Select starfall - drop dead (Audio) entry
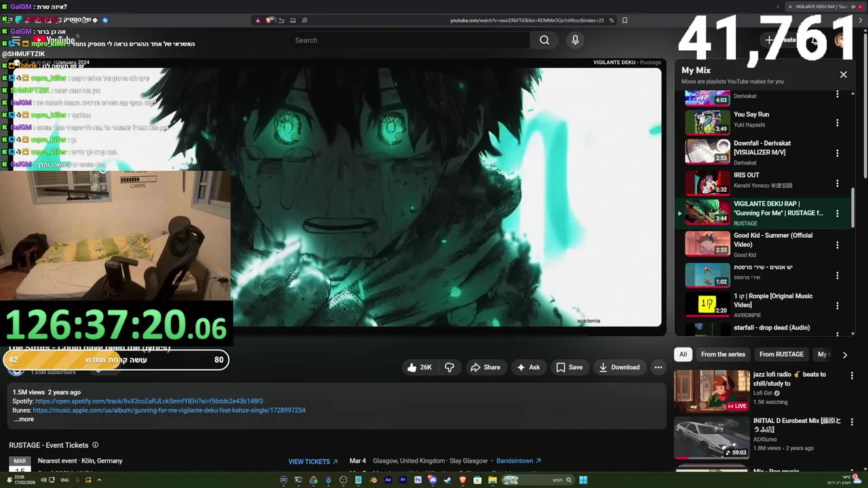The image size is (868, 488). pyautogui.click(x=762, y=329)
